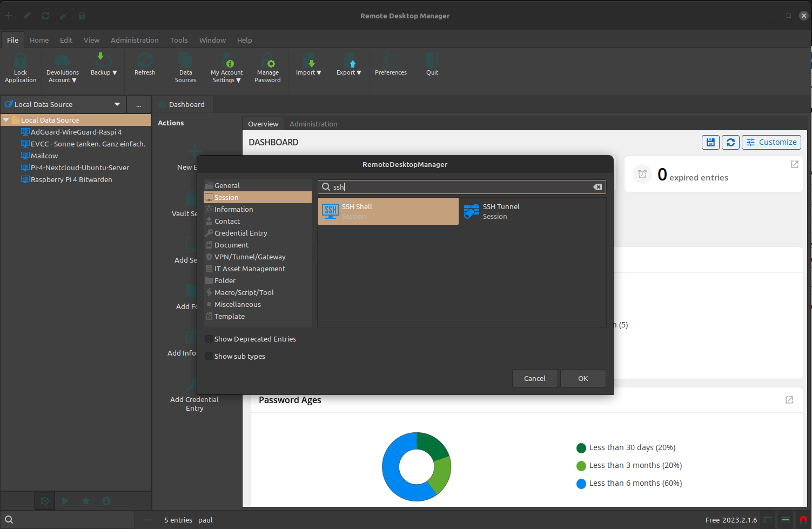The image size is (812, 529).
Task: Open Preferences from the ribbon
Action: coord(391,61)
